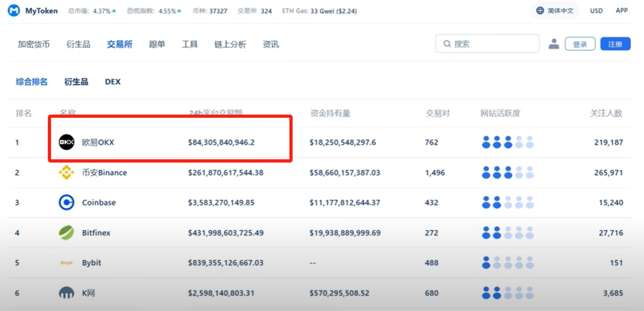Open the 链上分析 menu item
This screenshot has height=311, width=644.
tap(230, 44)
